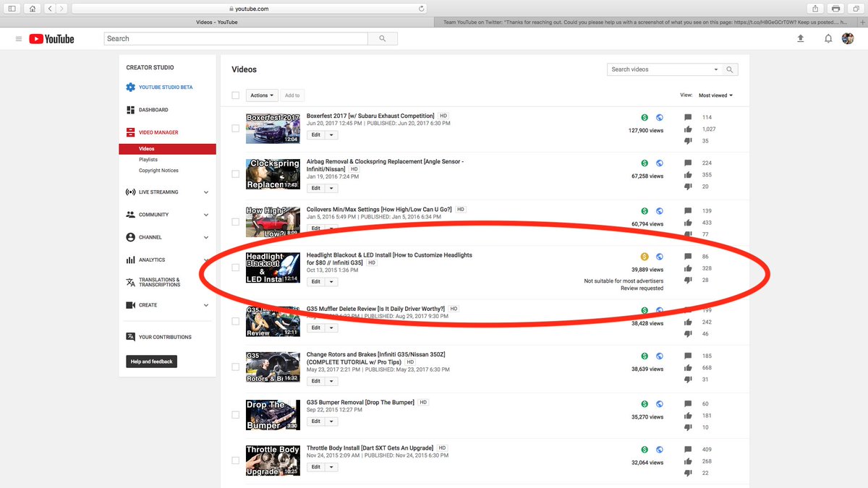Screen dimensions: 868x488
Task: Click the Live Streaming broadcast icon
Action: [130, 192]
